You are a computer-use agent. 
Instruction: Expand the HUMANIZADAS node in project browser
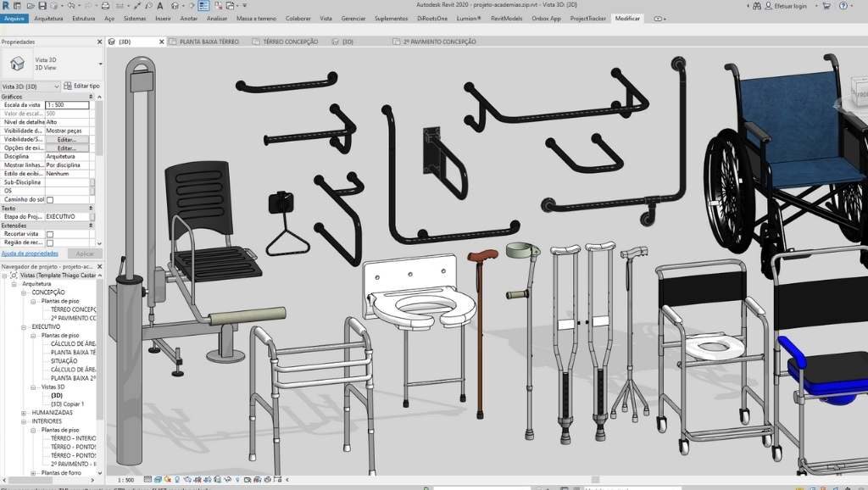coord(24,412)
